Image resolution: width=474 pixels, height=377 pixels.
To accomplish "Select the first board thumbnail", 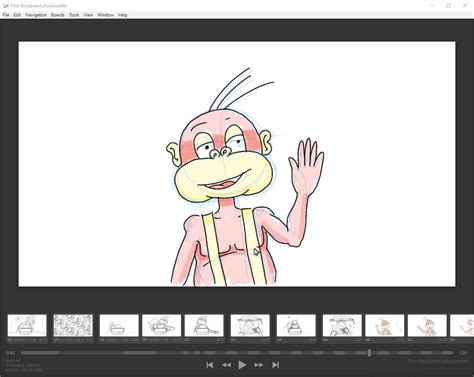I will pyautogui.click(x=27, y=325).
